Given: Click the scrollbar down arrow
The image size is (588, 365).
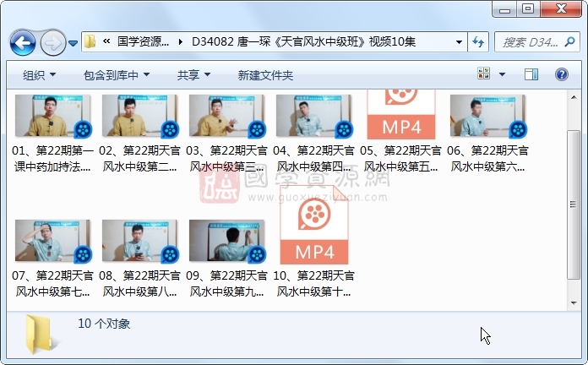Looking at the screenshot, I should (x=574, y=302).
